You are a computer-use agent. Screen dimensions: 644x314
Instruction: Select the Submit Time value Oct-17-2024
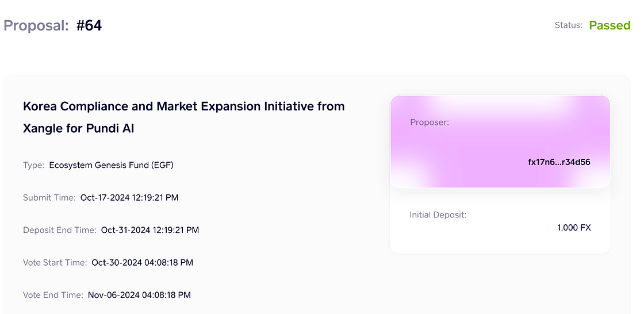129,197
